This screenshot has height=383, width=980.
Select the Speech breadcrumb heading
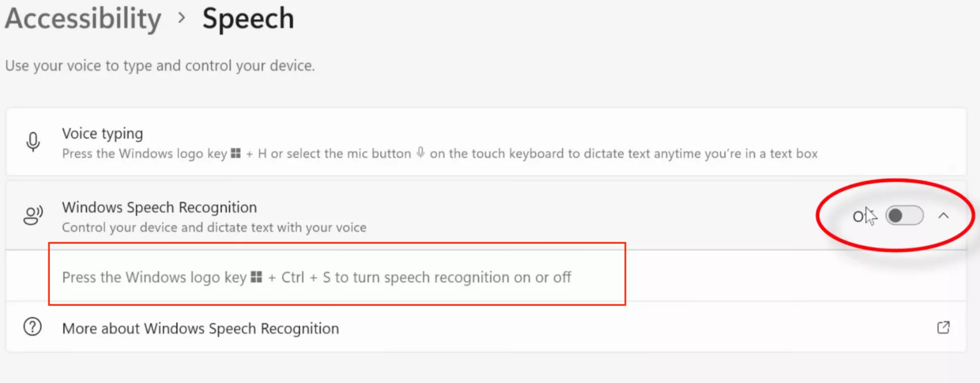[x=248, y=19]
